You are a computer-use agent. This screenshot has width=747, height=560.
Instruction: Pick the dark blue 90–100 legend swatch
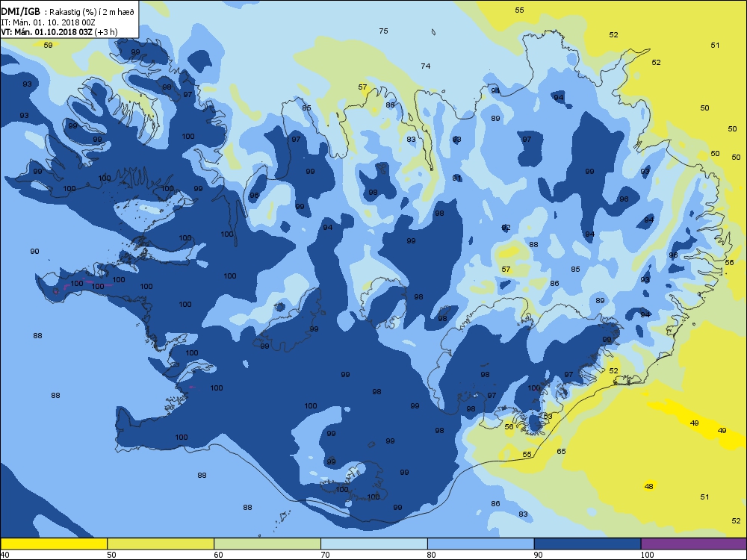(587, 544)
